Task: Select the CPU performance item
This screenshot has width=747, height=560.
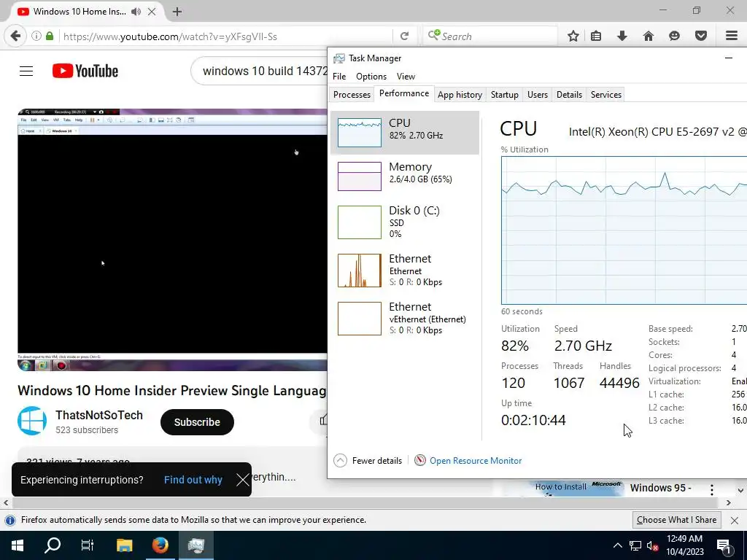Action: (404, 133)
